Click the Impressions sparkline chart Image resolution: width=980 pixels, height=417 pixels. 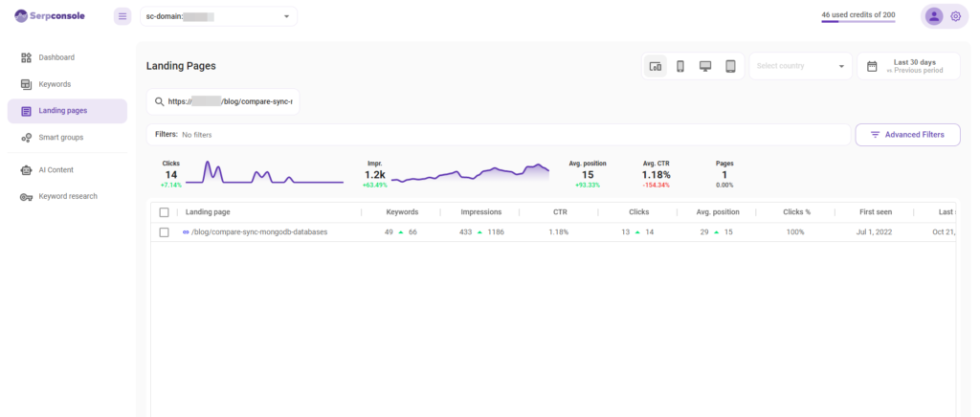tap(470, 173)
